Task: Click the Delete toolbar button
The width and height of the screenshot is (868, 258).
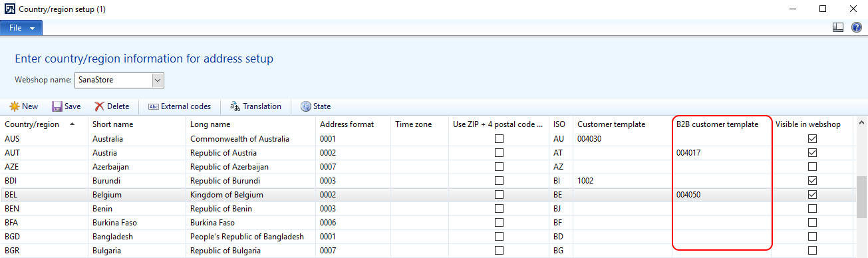Action: click(x=112, y=106)
